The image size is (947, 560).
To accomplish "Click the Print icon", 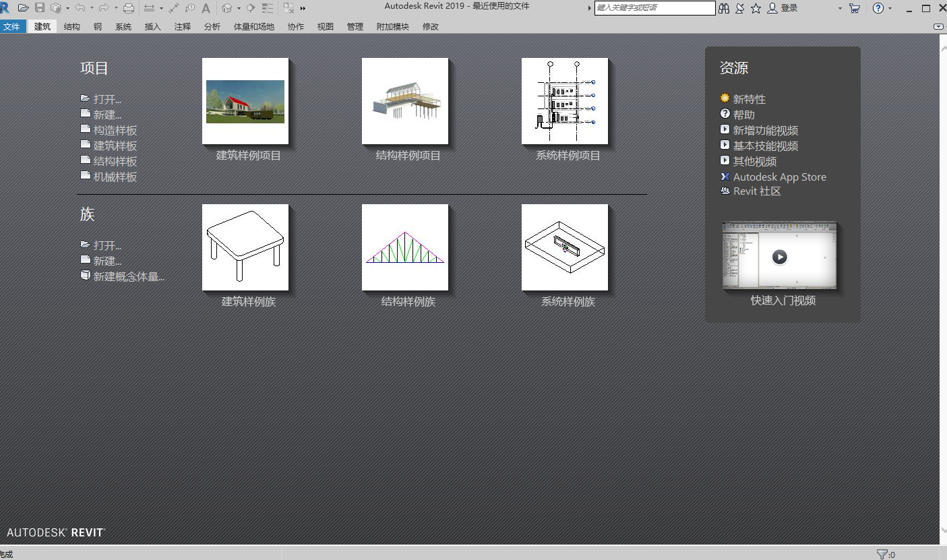I will (x=129, y=8).
